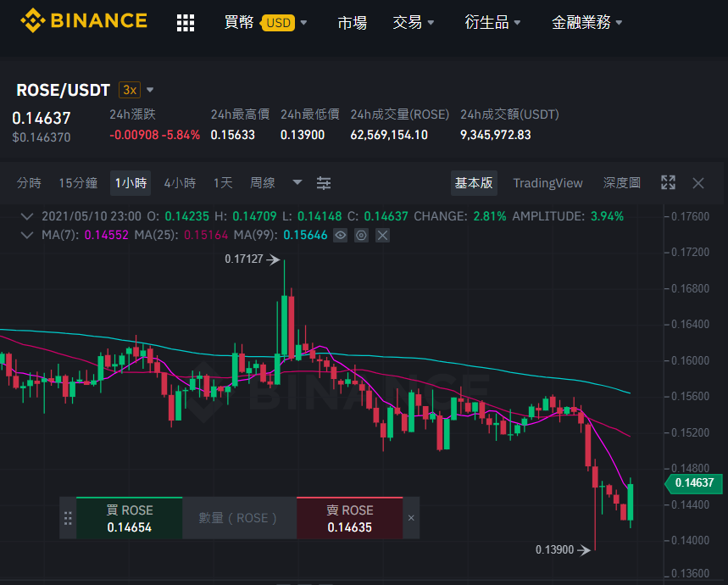This screenshot has height=585, width=728.
Task: Click the drag handle of buy/sell widget
Action: [68, 518]
